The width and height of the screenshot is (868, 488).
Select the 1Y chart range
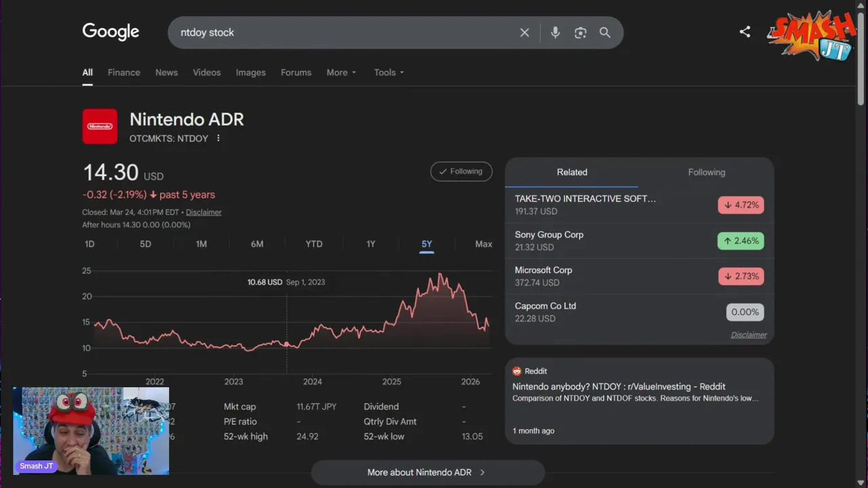click(371, 244)
